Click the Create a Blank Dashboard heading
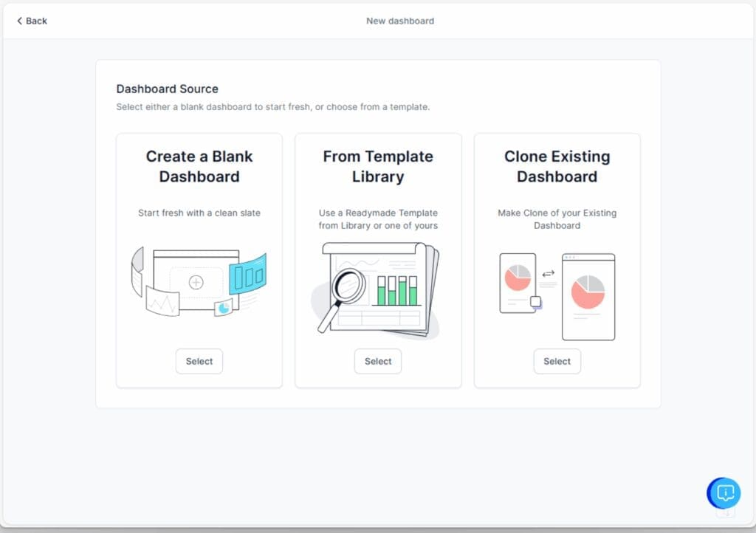The height and width of the screenshot is (533, 756). [x=199, y=166]
